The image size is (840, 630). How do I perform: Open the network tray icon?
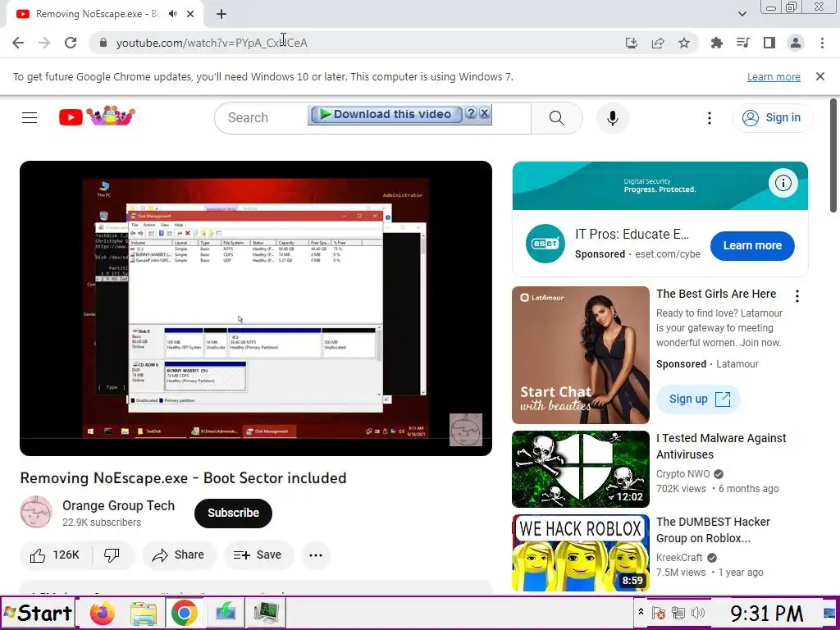click(678, 613)
